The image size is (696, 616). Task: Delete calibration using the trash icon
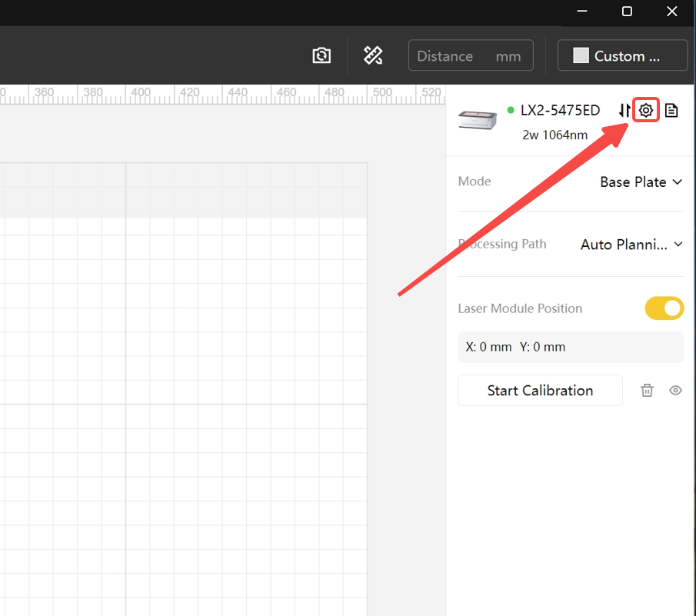(x=647, y=390)
